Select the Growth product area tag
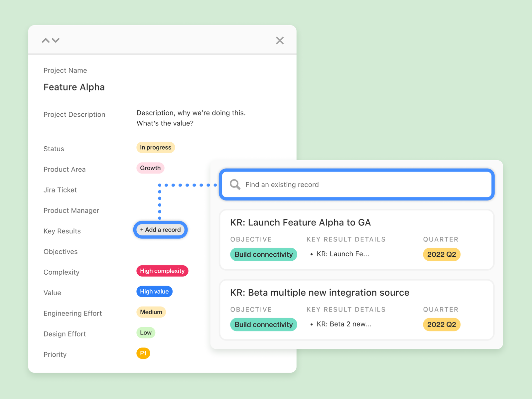Viewport: 532px width, 399px height. pos(150,168)
